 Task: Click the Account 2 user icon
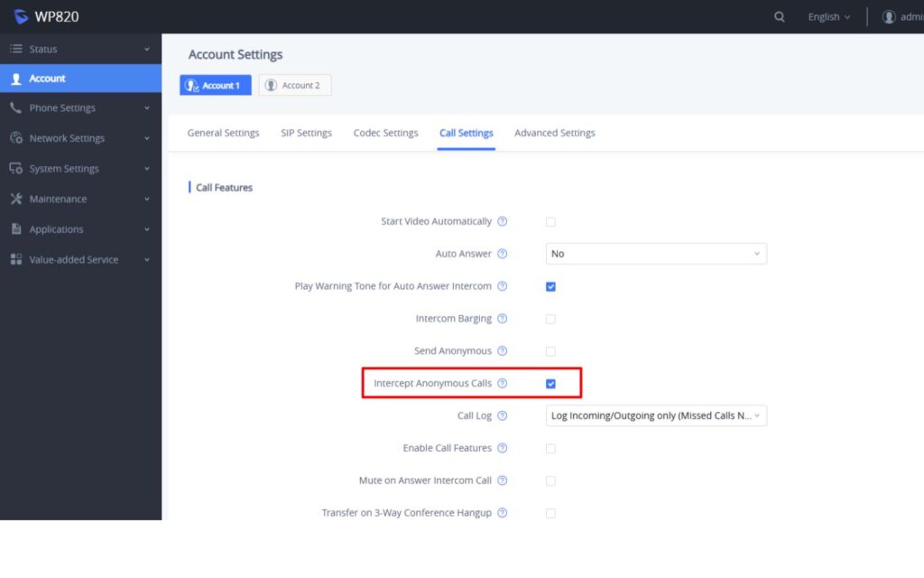point(271,86)
